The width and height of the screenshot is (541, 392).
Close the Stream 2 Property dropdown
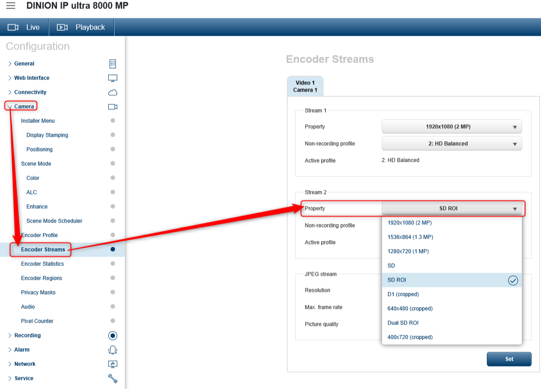click(x=452, y=208)
